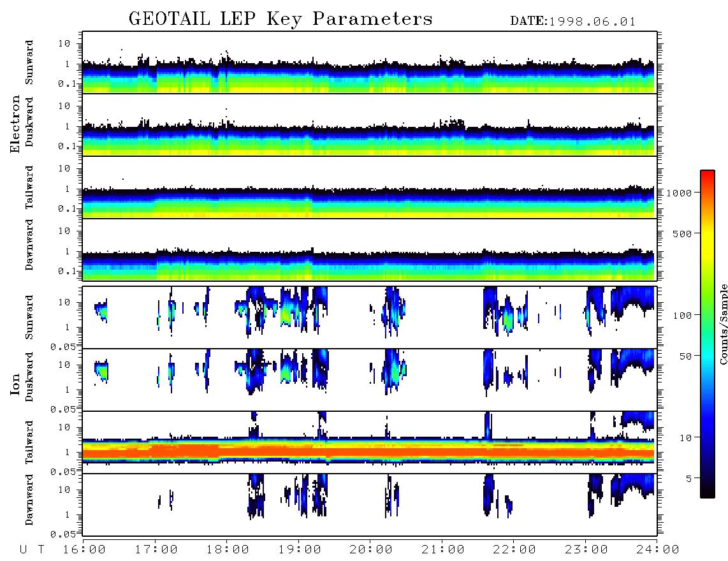
Task: Select the 19:00 time tick label
Action: click(x=300, y=550)
